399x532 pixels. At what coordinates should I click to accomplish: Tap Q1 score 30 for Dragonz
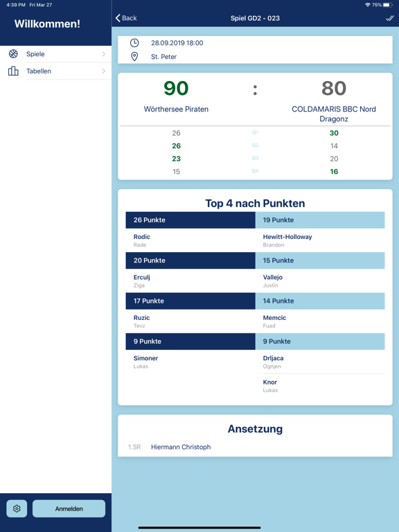(x=334, y=133)
